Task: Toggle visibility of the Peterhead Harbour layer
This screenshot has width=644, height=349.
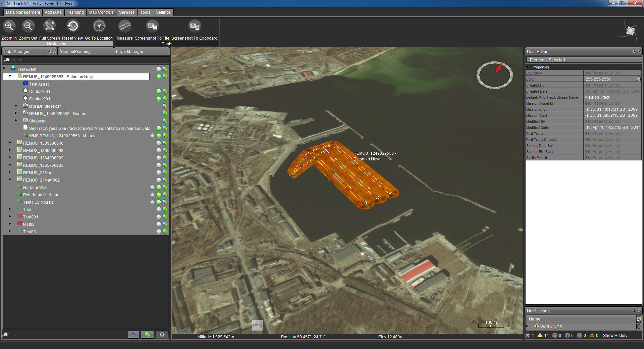Action: (159, 195)
